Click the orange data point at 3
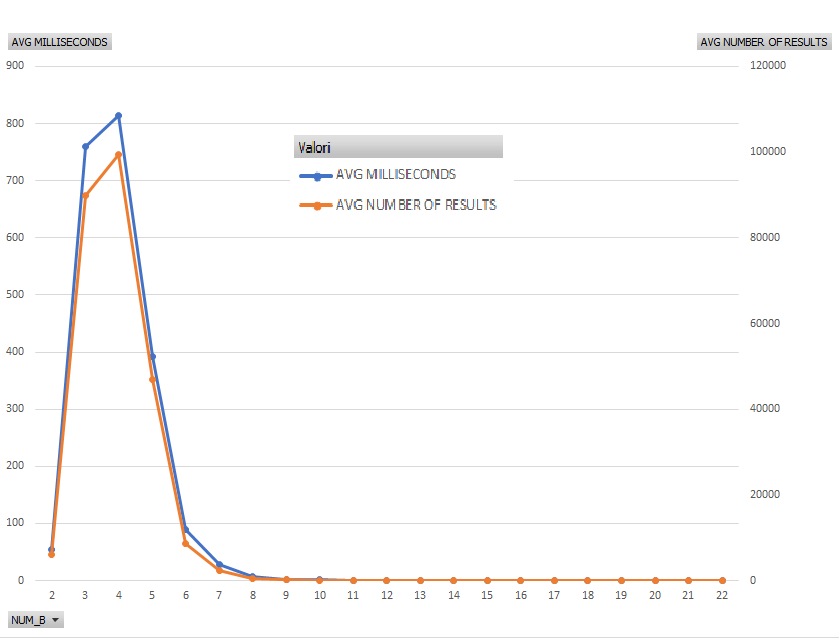The height and width of the screenshot is (638, 839). click(x=85, y=195)
